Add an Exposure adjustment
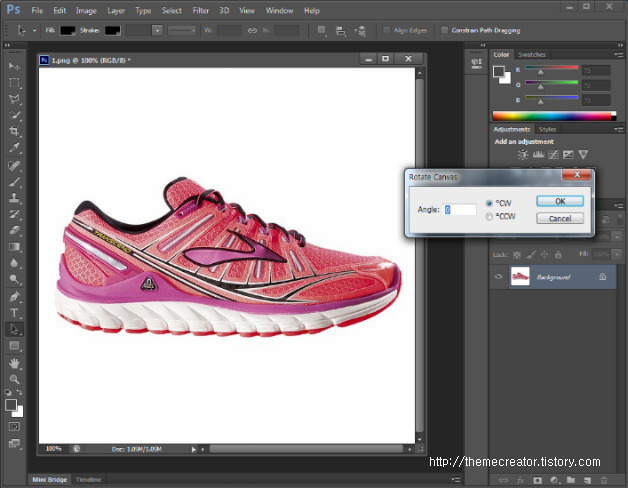Viewport: 628px width, 488px height. [568, 155]
